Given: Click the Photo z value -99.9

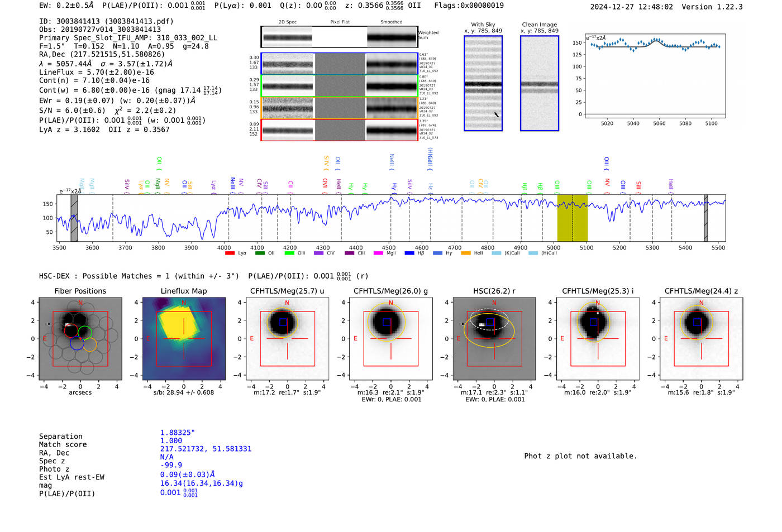Looking at the screenshot, I should (x=171, y=465).
